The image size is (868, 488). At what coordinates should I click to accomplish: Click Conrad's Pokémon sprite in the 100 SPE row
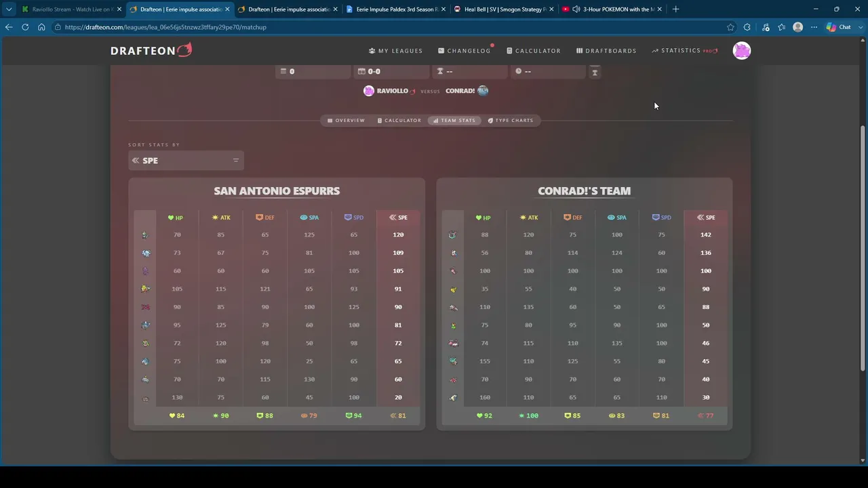[x=453, y=271]
